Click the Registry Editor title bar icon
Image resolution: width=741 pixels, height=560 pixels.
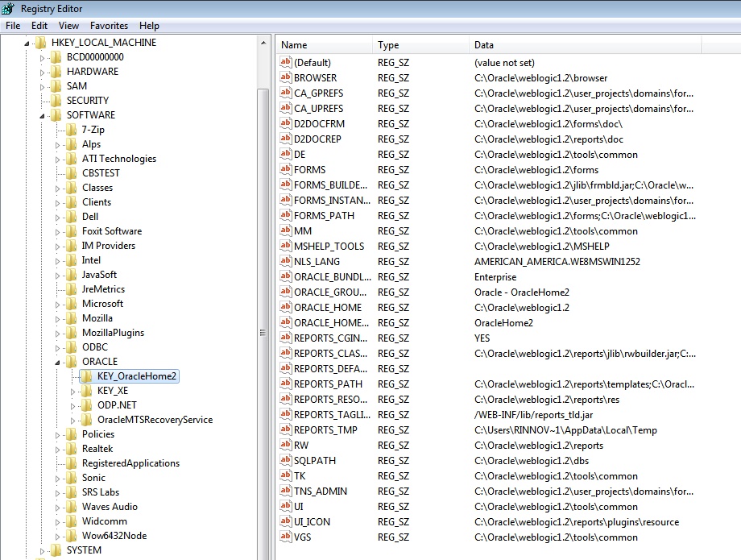tap(8, 9)
